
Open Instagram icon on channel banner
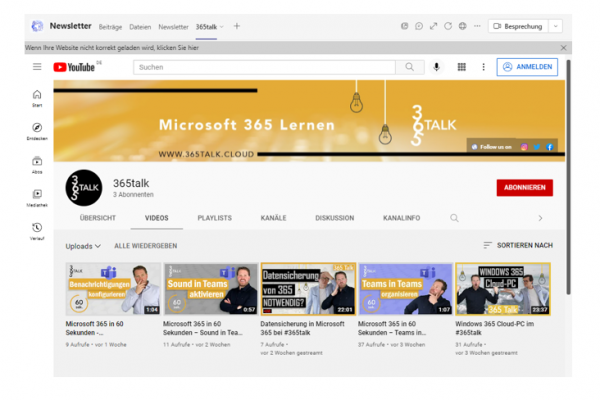(524, 147)
